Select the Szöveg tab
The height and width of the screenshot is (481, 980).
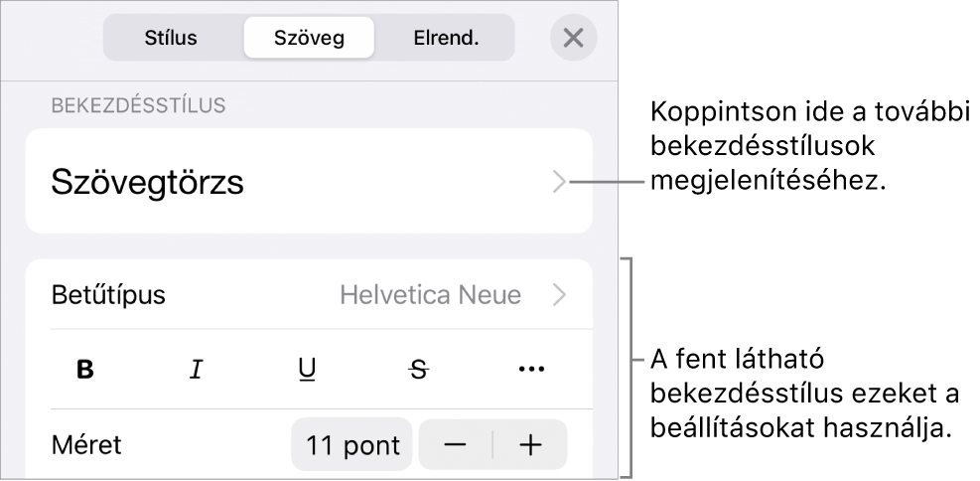[310, 39]
